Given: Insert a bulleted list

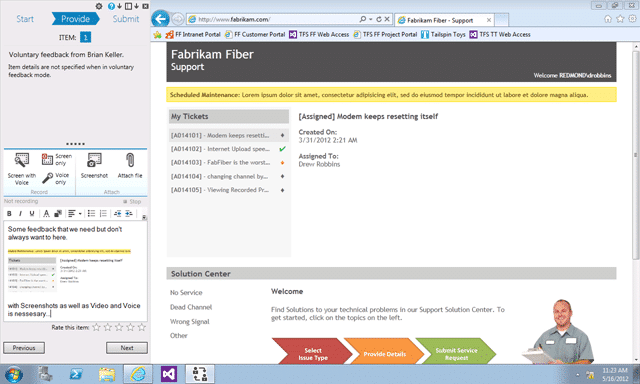Looking at the screenshot, I should 91,213.
